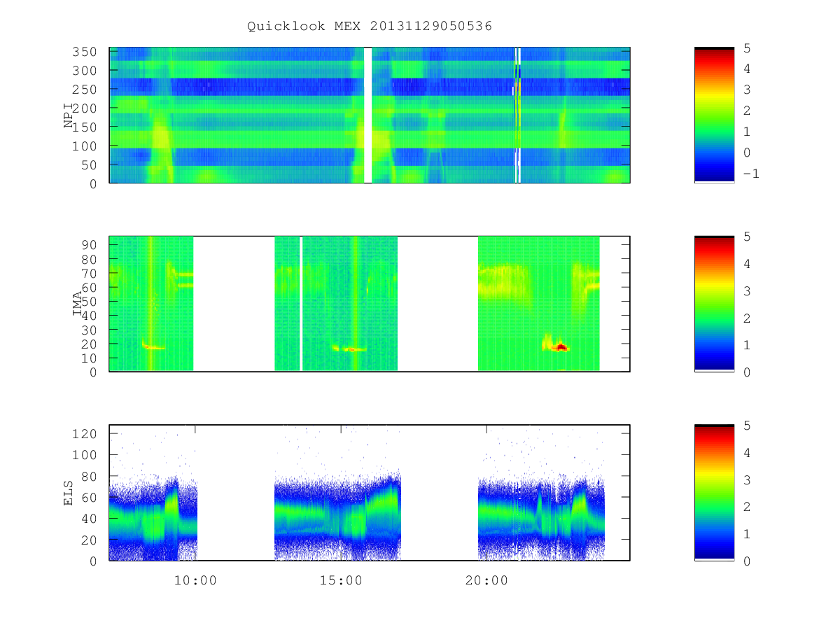Click the 5 label on NPI colorbar
Viewport: 840px width, 630px height.
coord(747,48)
